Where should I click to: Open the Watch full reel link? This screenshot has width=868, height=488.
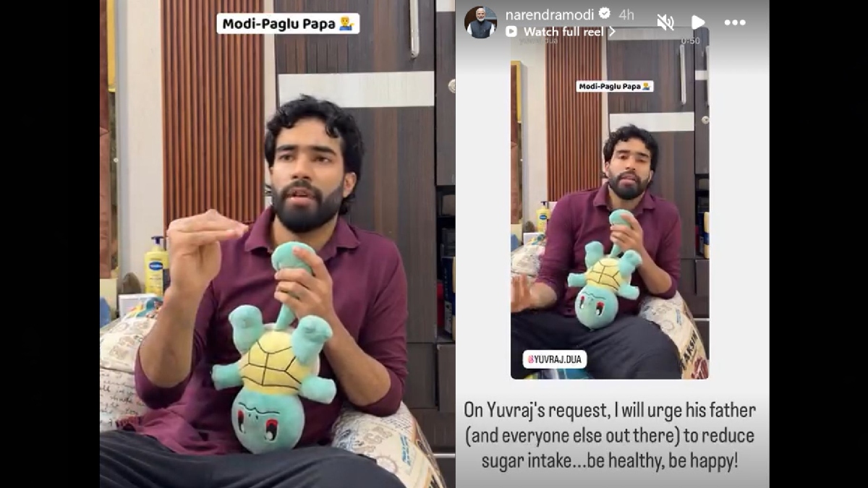pyautogui.click(x=560, y=32)
